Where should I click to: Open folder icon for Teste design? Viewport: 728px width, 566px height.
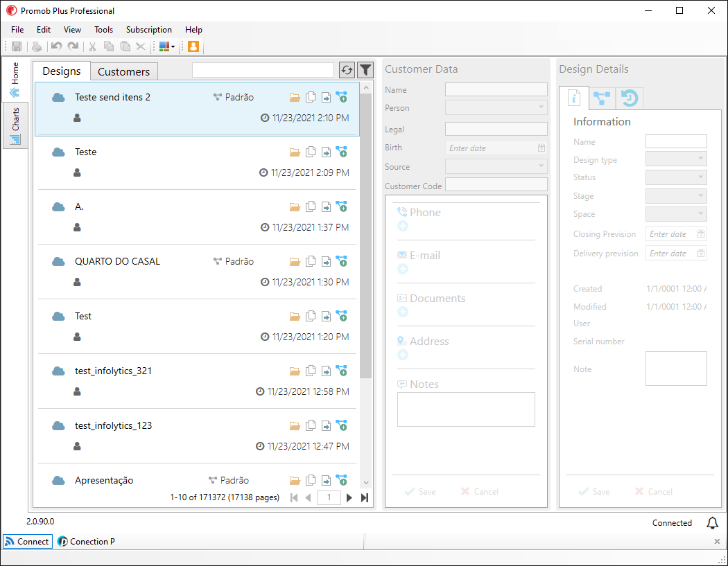295,152
